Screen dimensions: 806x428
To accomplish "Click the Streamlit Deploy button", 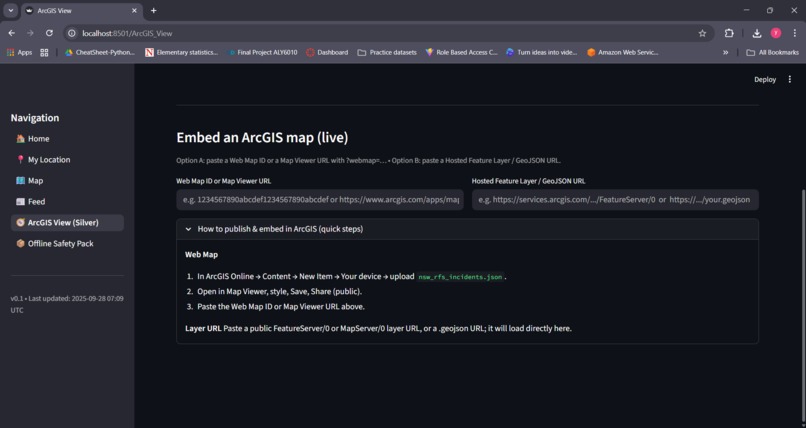I will pos(765,80).
